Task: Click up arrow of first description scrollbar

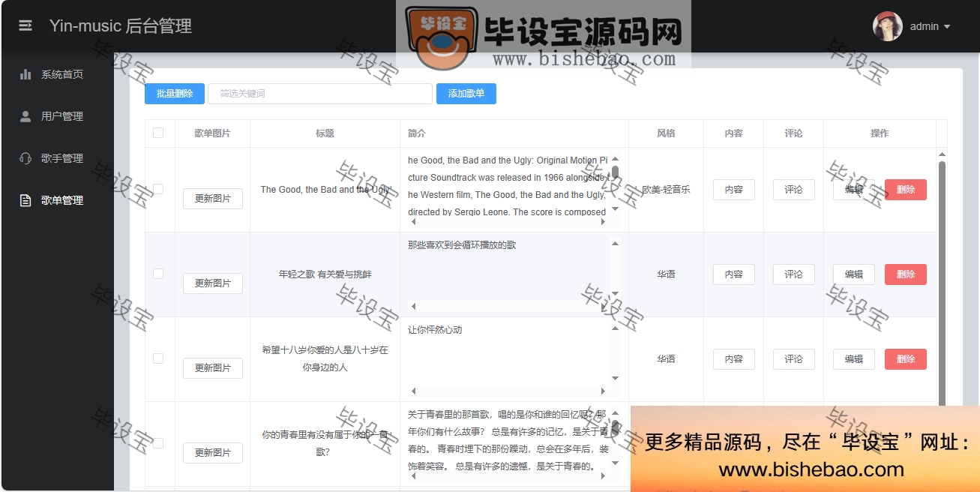Action: (x=616, y=159)
